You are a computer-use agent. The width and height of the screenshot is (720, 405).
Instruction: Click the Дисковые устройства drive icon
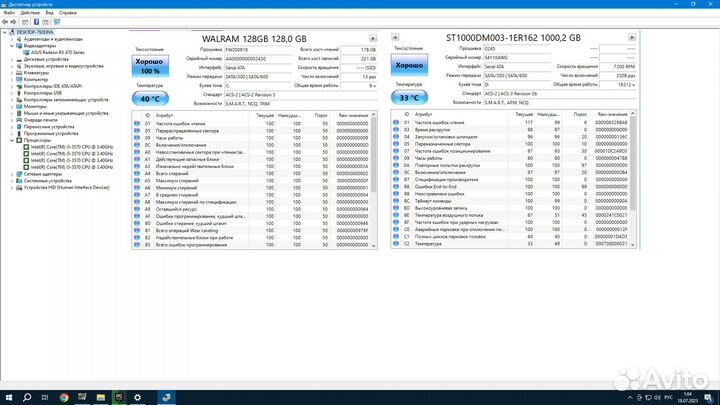pyautogui.click(x=19, y=59)
